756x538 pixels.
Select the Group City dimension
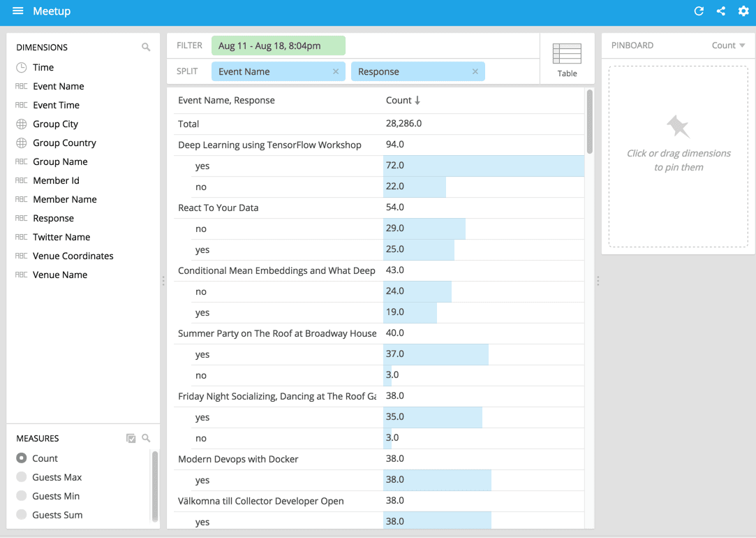pyautogui.click(x=55, y=124)
